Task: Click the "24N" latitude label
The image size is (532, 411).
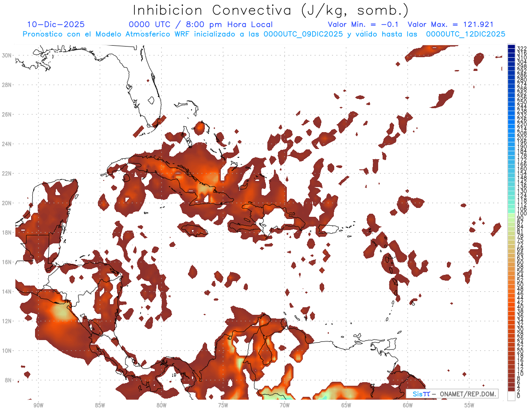Action: [x=7, y=144]
